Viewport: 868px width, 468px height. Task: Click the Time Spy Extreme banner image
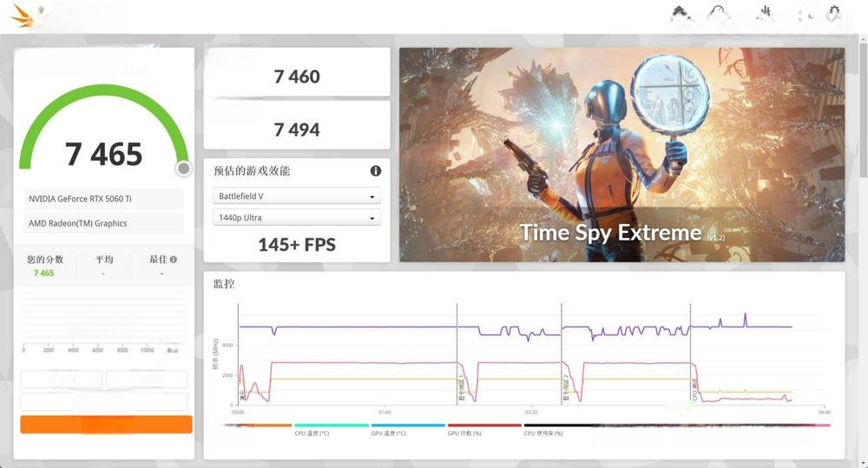[622, 155]
